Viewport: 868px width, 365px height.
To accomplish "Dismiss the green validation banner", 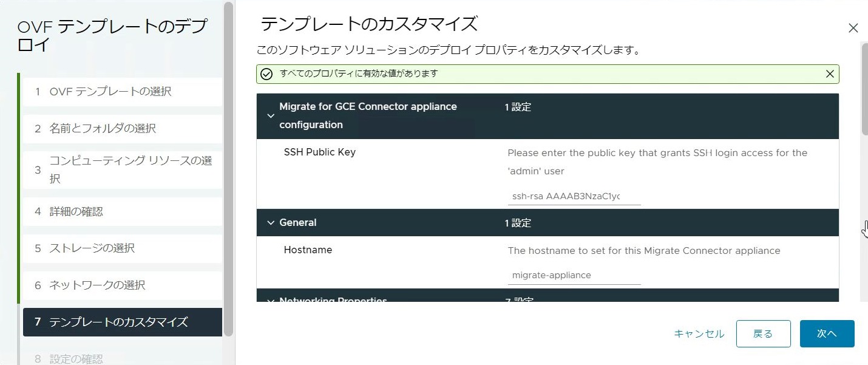I will point(830,74).
